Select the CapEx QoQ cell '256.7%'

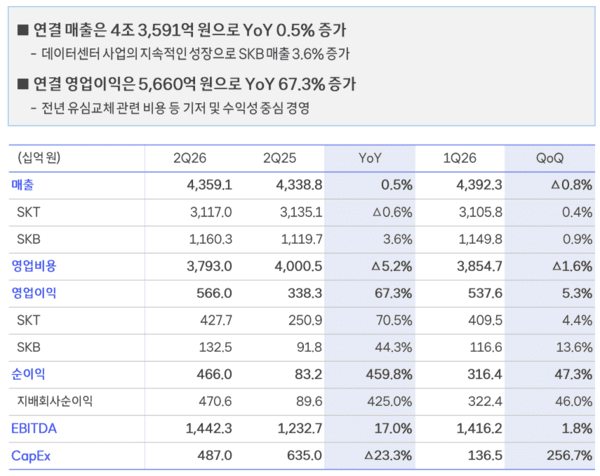pyautogui.click(x=570, y=456)
